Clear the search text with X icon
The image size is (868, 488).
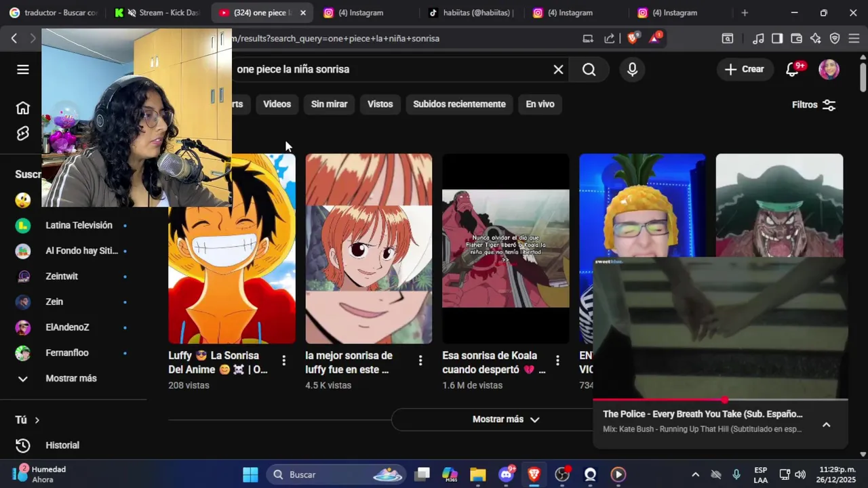[558, 69]
